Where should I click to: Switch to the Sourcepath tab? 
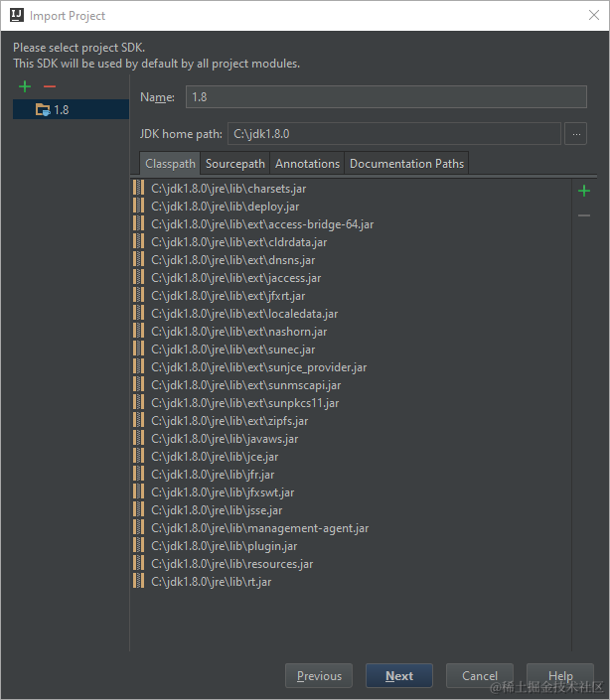click(234, 164)
